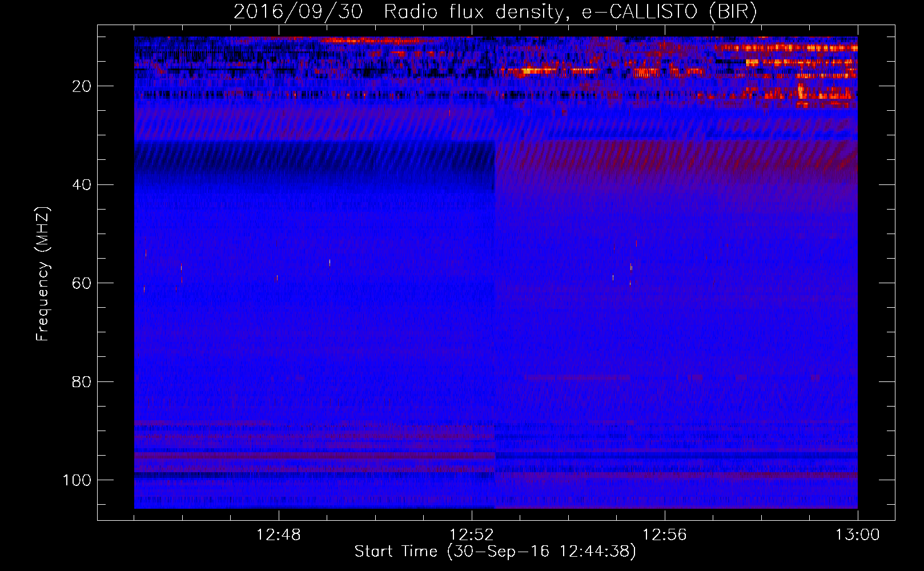Click the "13:00" time tick label

coord(858,535)
